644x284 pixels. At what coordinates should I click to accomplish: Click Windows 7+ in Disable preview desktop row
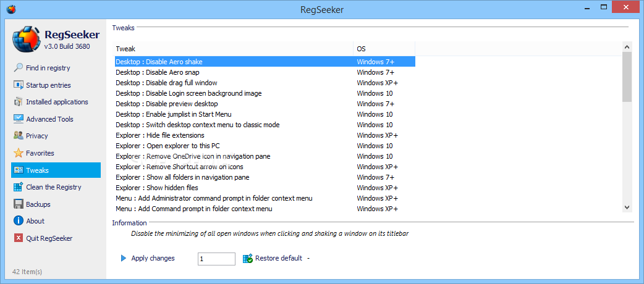pos(375,104)
